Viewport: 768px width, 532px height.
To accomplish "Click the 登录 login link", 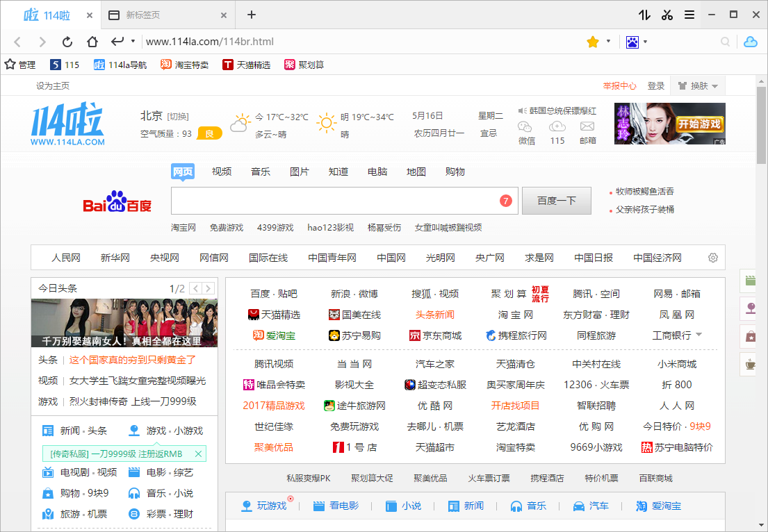I will click(x=656, y=86).
